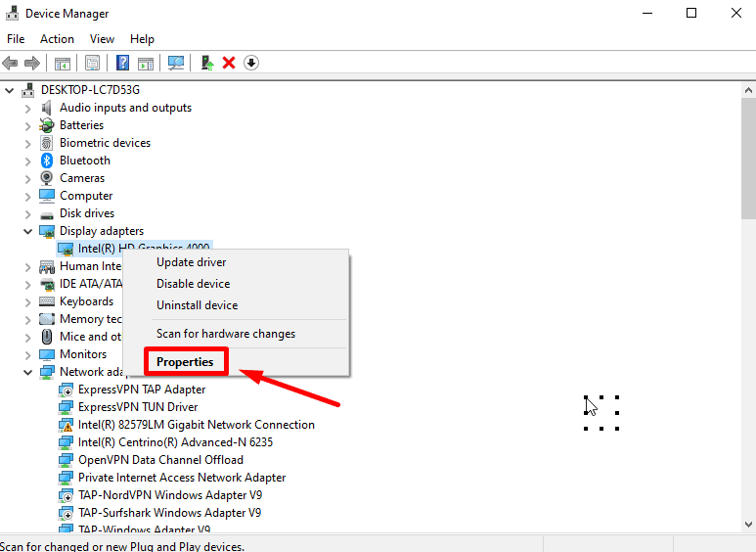Choose Disable device in context menu
Screen dimensions: 756x552
(237, 284)
